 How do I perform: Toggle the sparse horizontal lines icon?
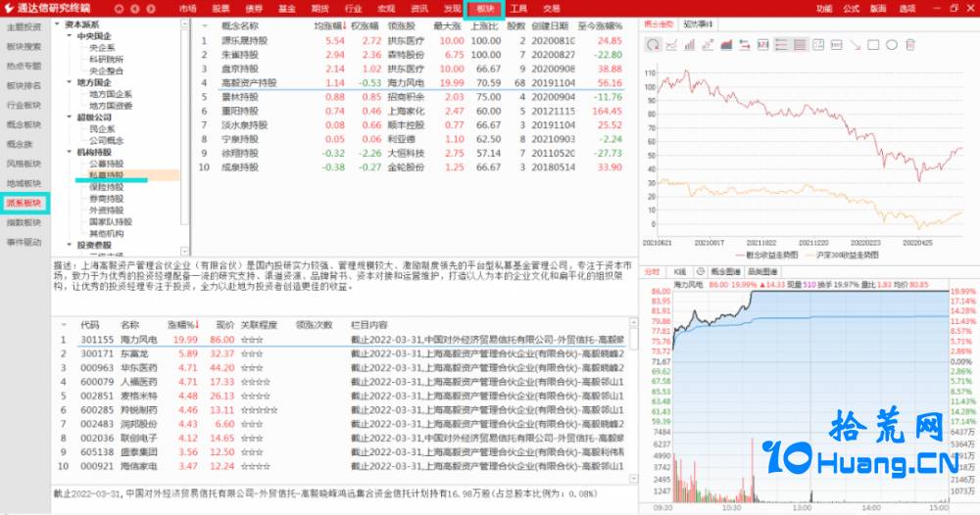[781, 45]
